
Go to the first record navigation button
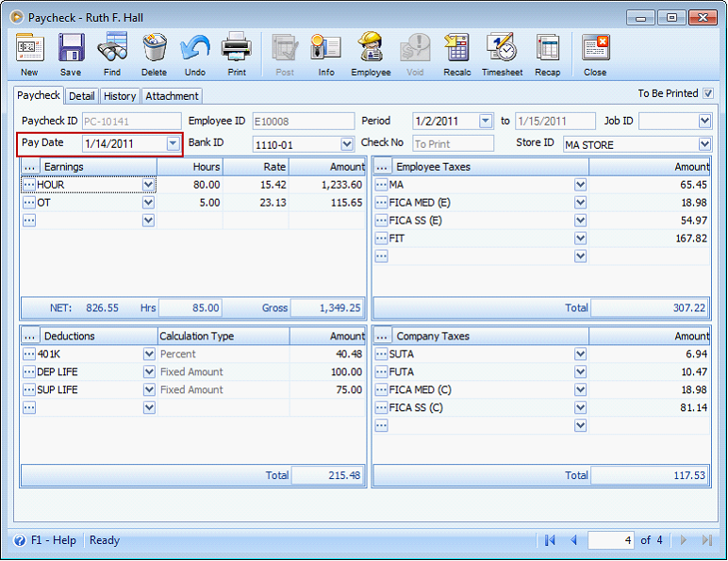tap(550, 540)
